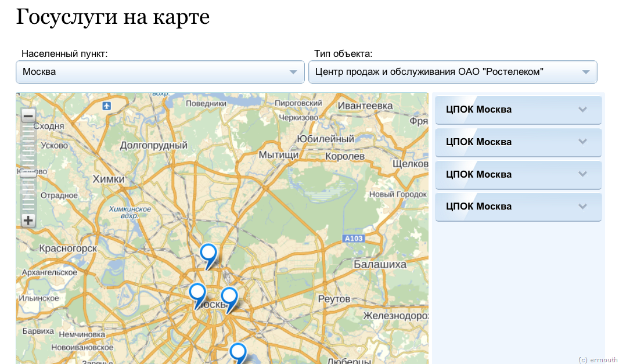Screen dimensions: 619x364
Task: Click the Немчиновка label on the map
Action: click(82, 335)
